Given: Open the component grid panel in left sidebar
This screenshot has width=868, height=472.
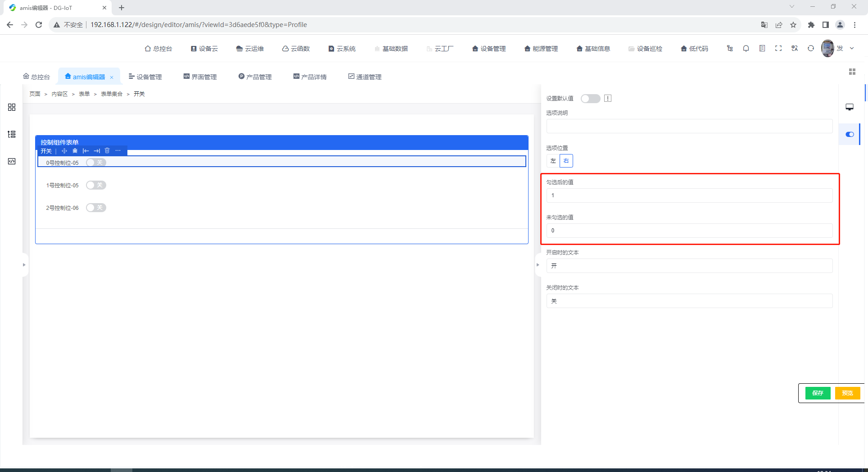Looking at the screenshot, I should pyautogui.click(x=12, y=107).
